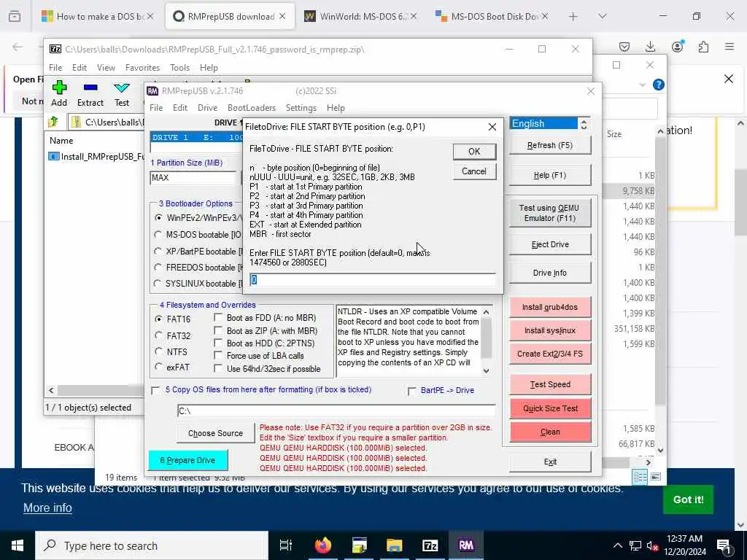Open 7-Zip Tools menu
747x560 pixels.
pos(179,68)
